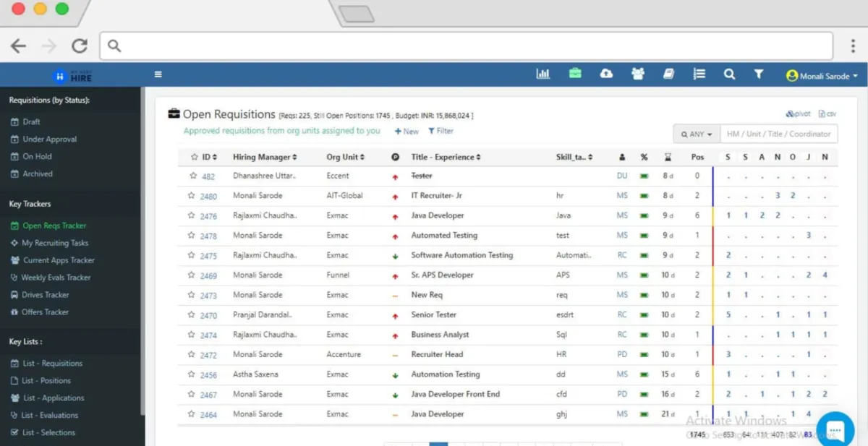Open the task list icon in navbar
Viewport: 868px width, 446px height.
click(699, 74)
